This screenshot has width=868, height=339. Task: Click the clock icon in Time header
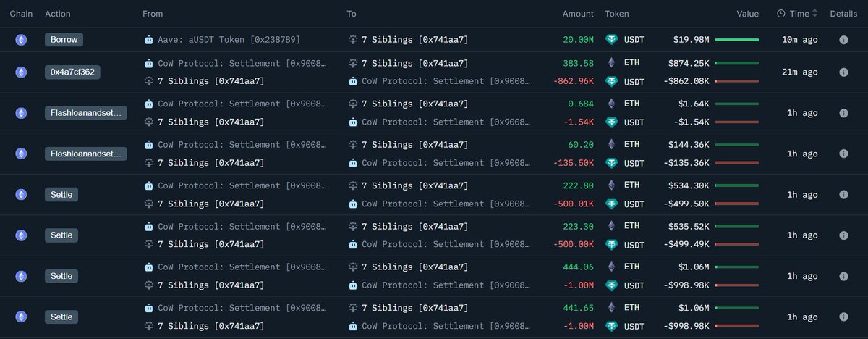coord(781,14)
